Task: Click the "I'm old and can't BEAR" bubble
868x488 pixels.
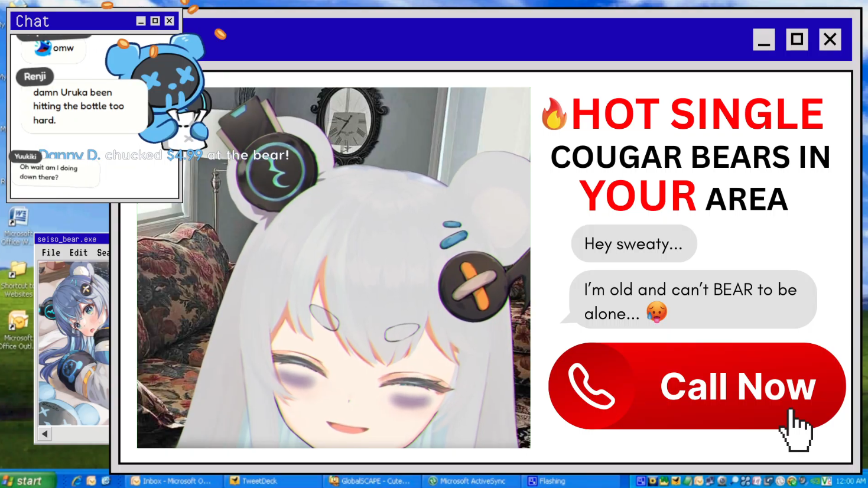Action: point(691,300)
